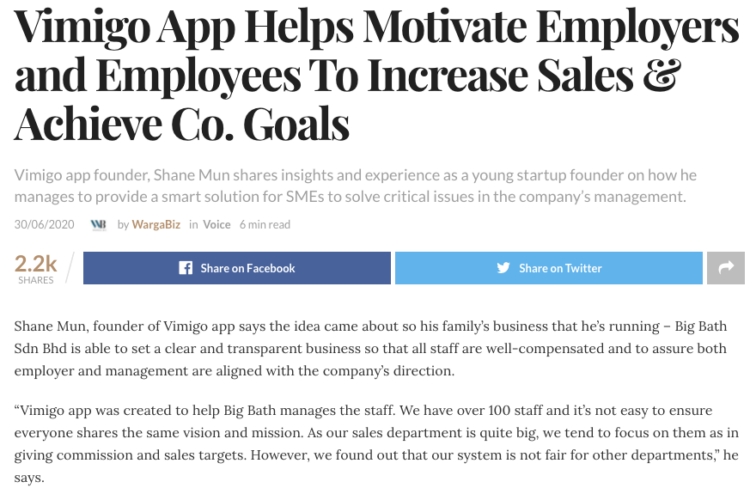Tweet article using Share on Twitter text
Screen dimensions: 750x500
tap(560, 268)
